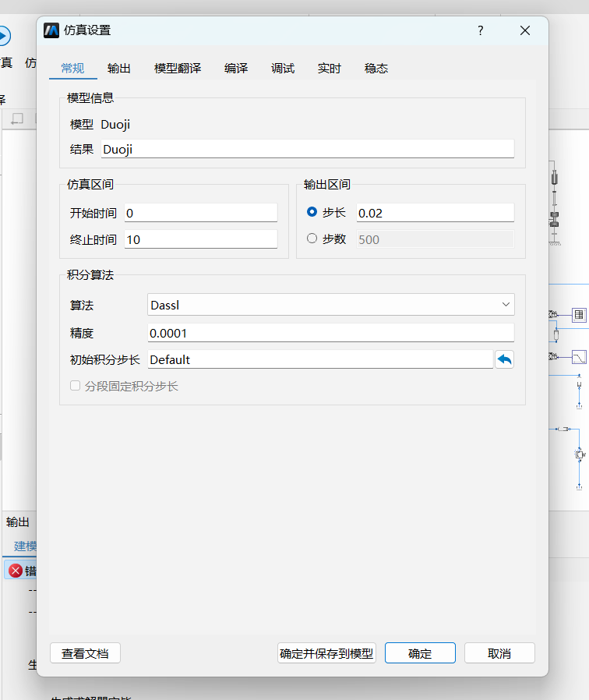Open the 算法 dropdown showing Dassl
Viewport: 589px width, 700px height.
[x=331, y=305]
